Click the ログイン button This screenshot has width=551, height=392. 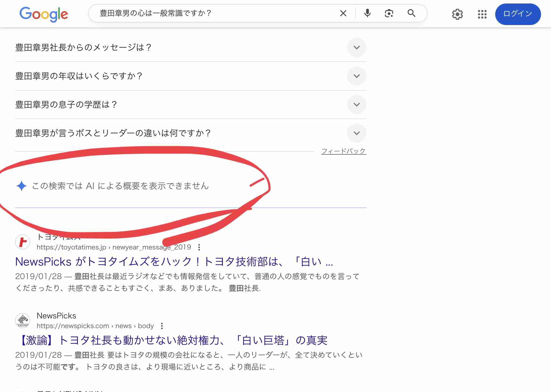(518, 14)
